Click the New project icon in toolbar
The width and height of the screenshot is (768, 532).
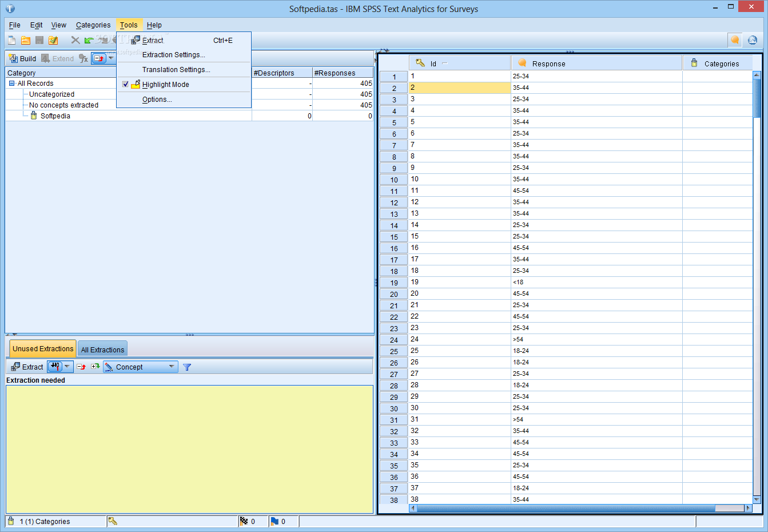[x=11, y=40]
